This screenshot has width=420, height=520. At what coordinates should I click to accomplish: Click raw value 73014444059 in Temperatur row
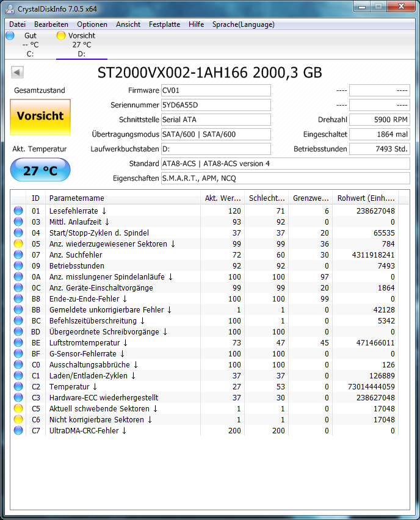click(371, 387)
